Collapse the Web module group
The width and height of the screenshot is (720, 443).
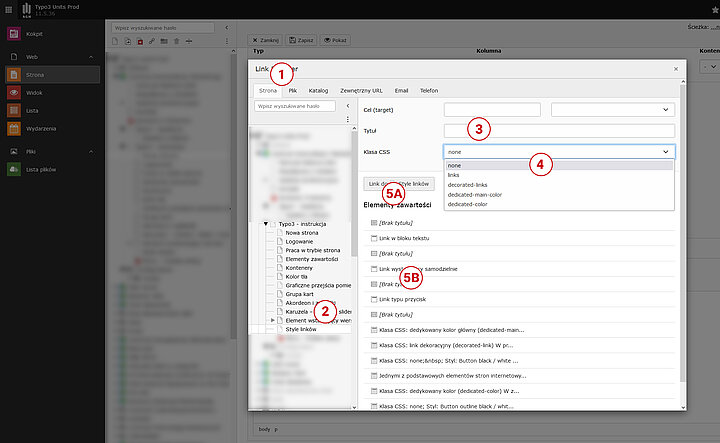pyautogui.click(x=91, y=57)
